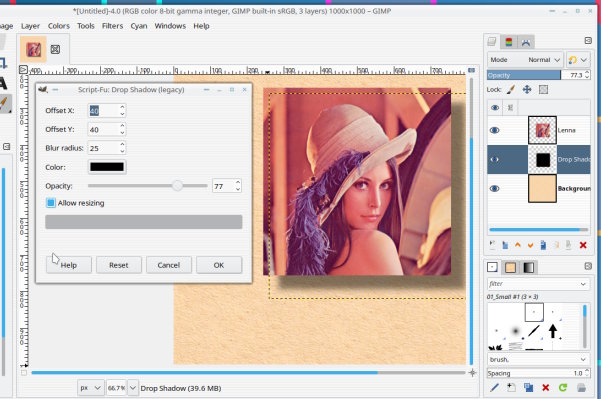Delete this brush red X icon

pyautogui.click(x=546, y=388)
